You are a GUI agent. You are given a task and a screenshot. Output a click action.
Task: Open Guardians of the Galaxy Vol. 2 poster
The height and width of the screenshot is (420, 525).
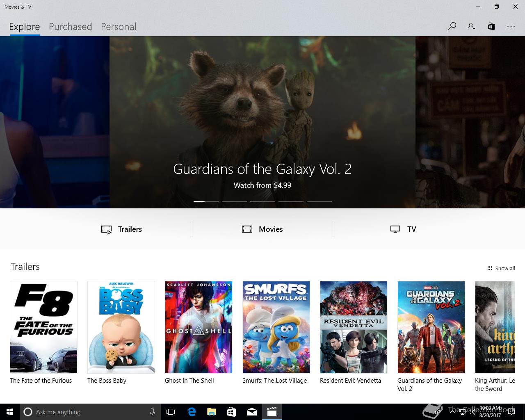click(431, 327)
